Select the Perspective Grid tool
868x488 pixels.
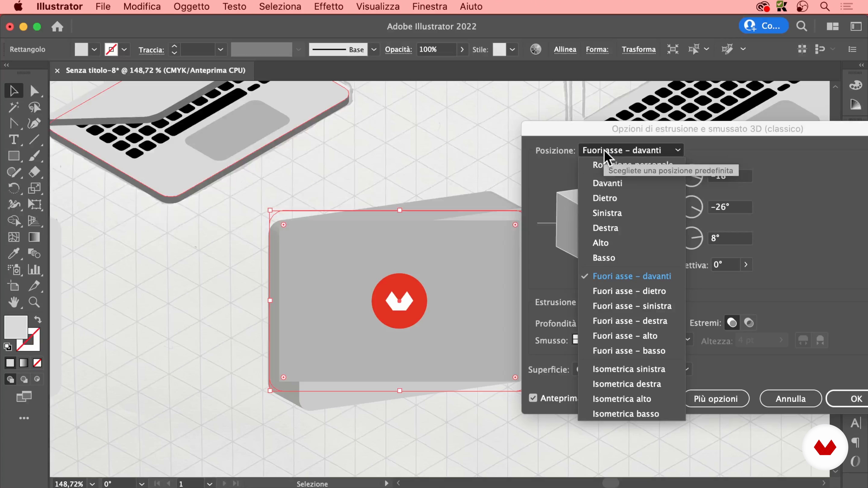[x=34, y=221]
